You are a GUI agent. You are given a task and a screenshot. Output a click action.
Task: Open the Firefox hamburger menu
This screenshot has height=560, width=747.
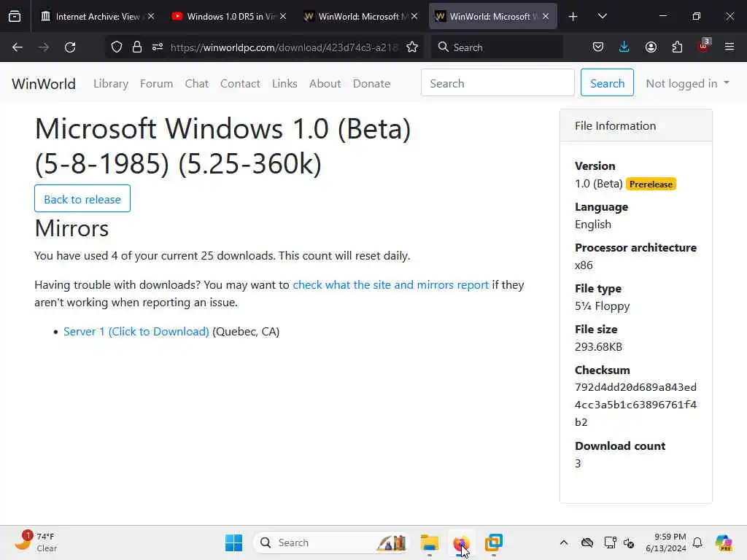[729, 47]
